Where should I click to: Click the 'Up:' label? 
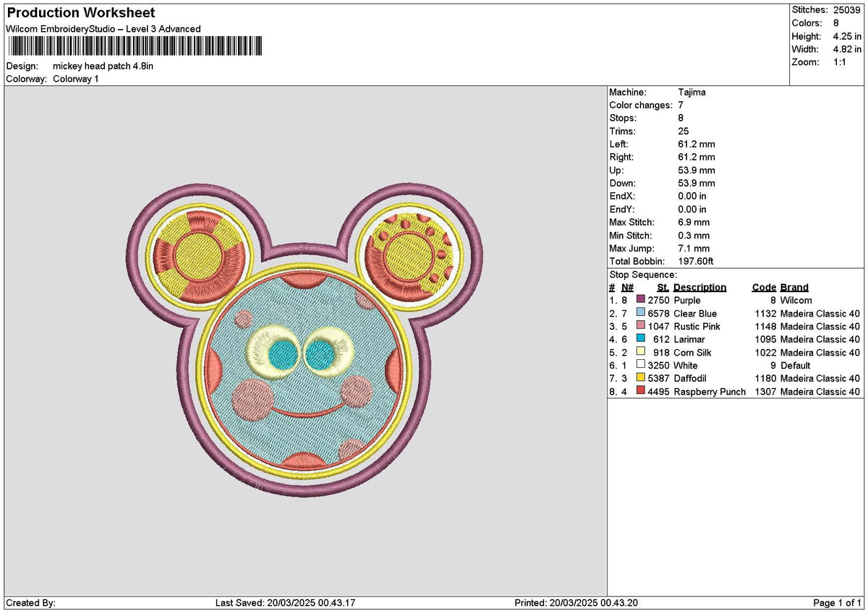click(617, 170)
